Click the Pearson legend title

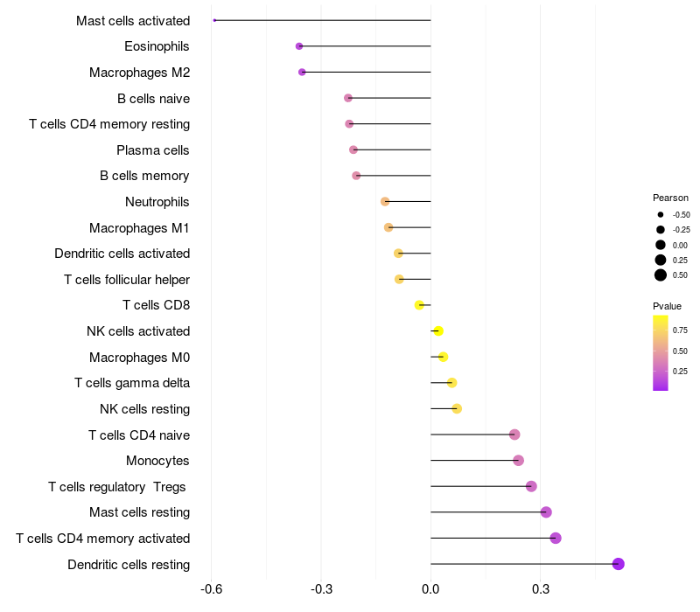(x=670, y=198)
